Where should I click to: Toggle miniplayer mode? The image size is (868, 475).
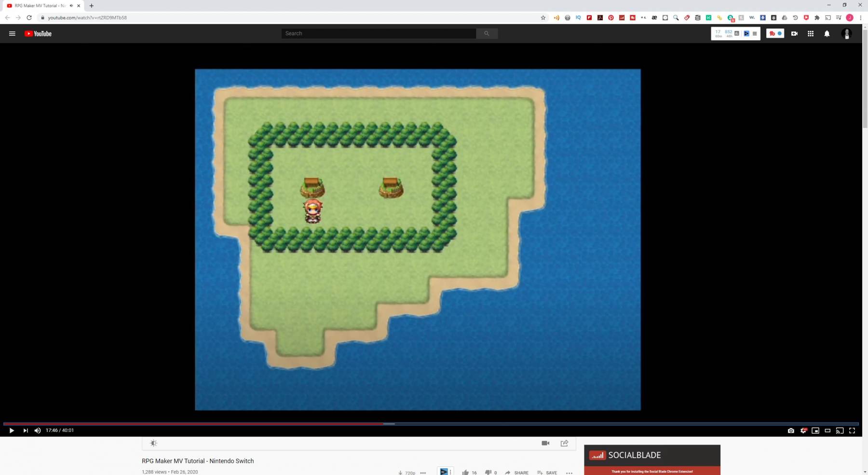tap(815, 431)
